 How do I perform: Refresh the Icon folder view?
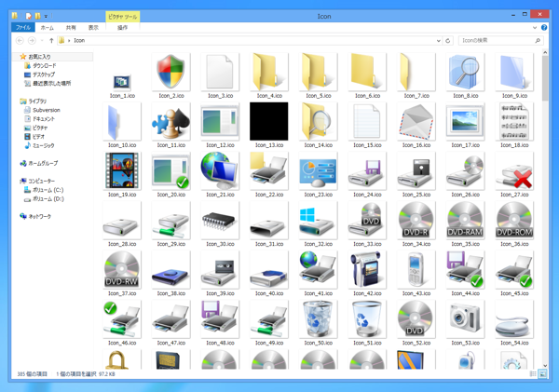pyautogui.click(x=448, y=41)
